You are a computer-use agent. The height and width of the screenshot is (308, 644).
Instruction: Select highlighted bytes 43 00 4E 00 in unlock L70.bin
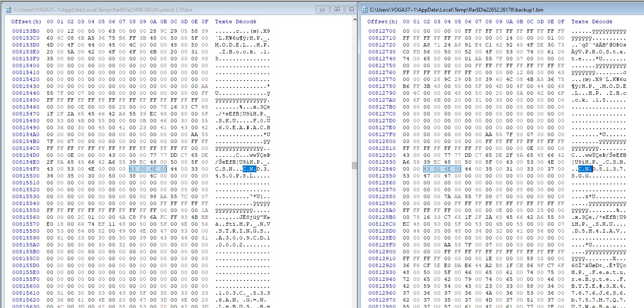(x=148, y=169)
